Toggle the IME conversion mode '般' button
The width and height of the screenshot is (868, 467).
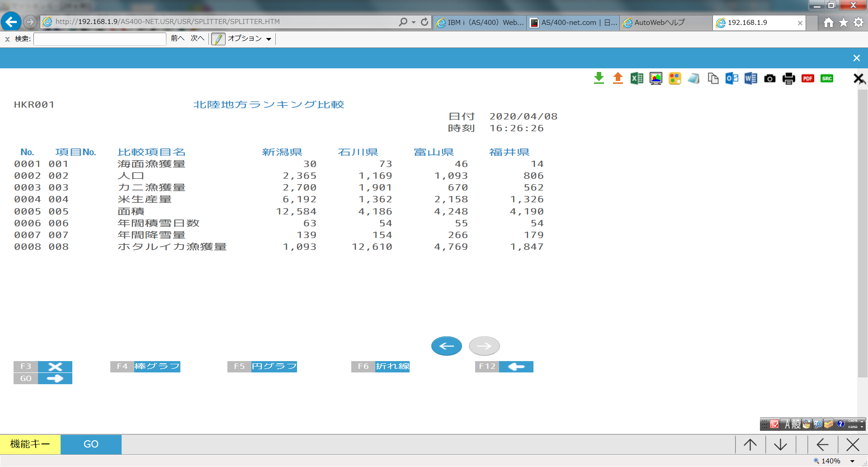click(x=796, y=424)
